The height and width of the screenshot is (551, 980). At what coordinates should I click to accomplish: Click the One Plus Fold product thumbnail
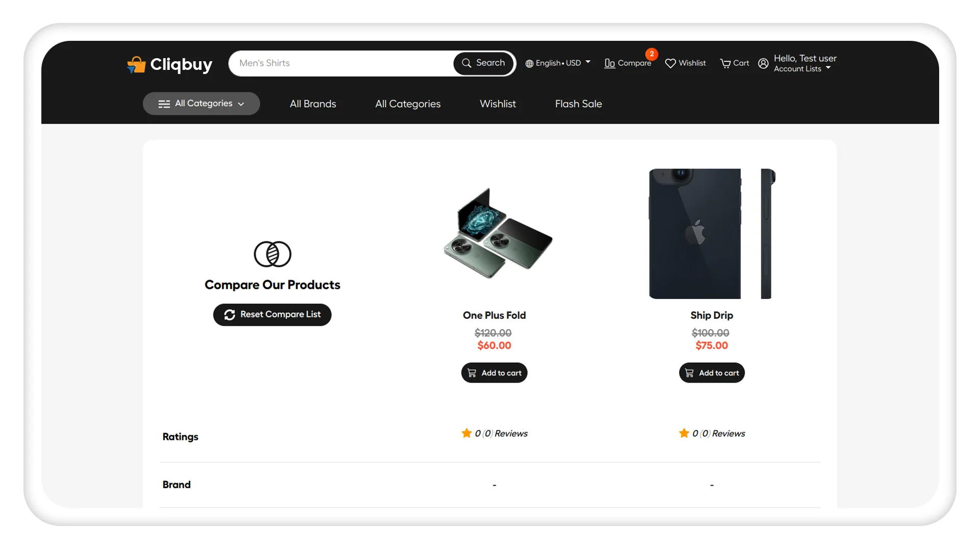point(494,233)
